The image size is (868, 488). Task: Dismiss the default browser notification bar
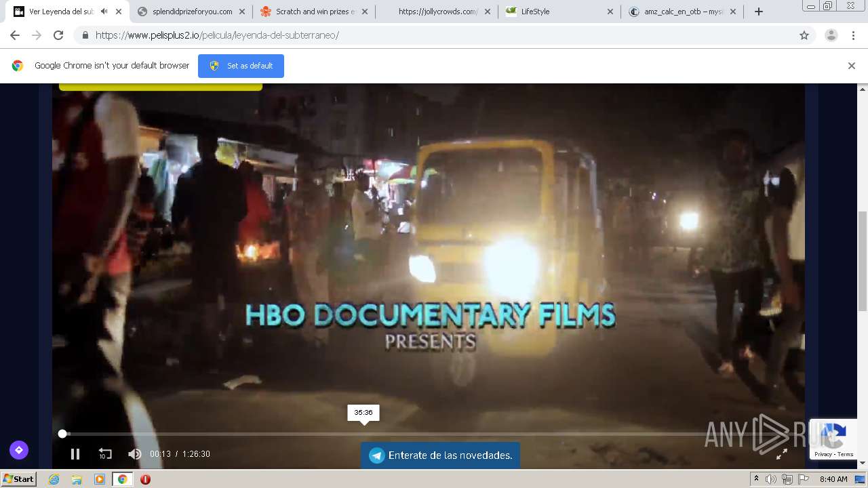click(x=852, y=66)
